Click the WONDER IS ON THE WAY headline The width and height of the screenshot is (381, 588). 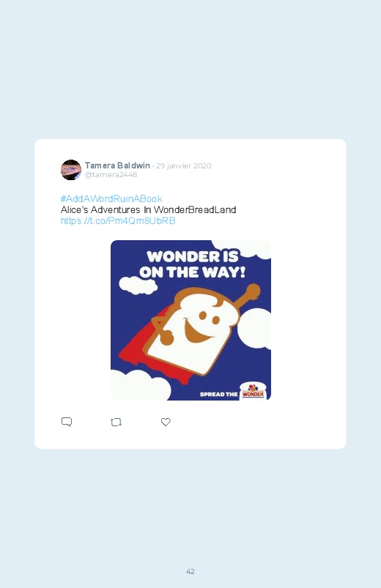(192, 264)
